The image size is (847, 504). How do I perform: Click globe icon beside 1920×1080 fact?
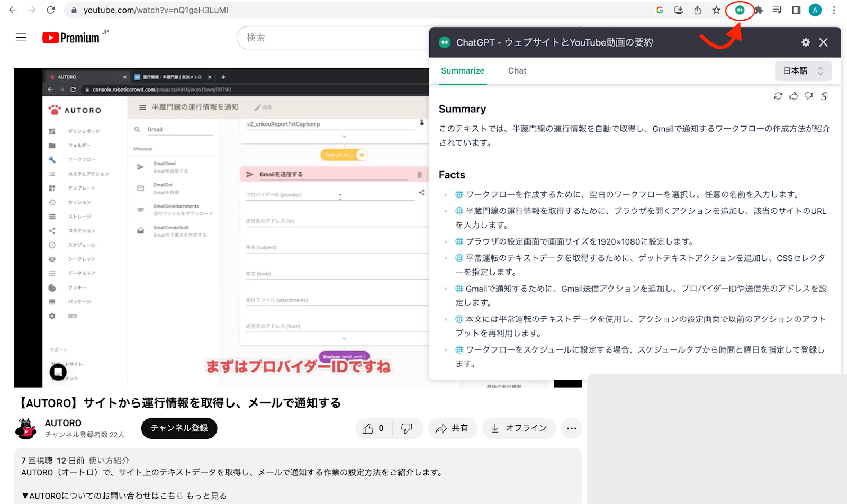pyautogui.click(x=459, y=241)
